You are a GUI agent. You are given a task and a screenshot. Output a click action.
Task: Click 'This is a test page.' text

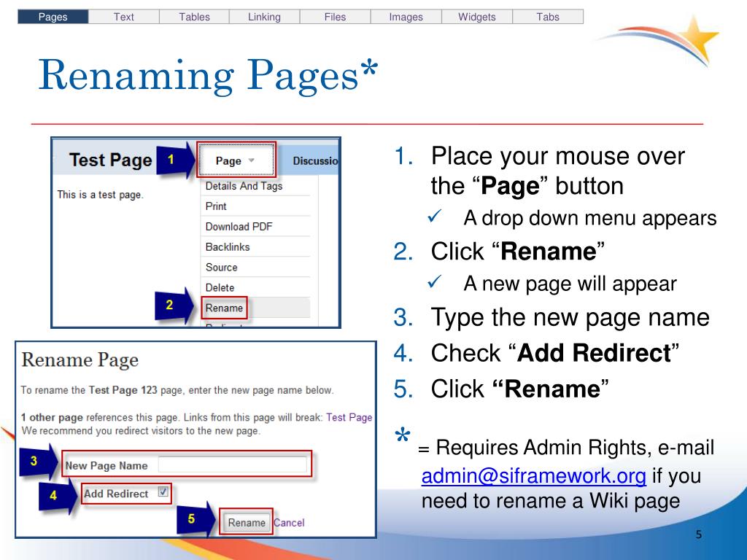[100, 195]
